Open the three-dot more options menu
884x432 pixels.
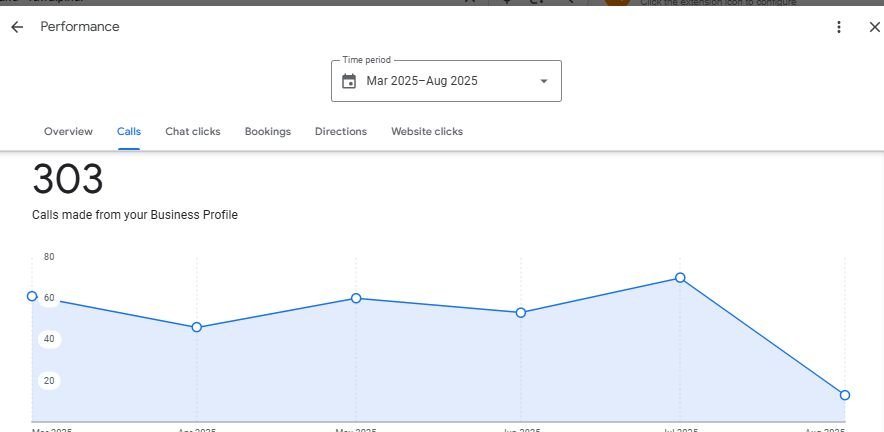click(839, 27)
